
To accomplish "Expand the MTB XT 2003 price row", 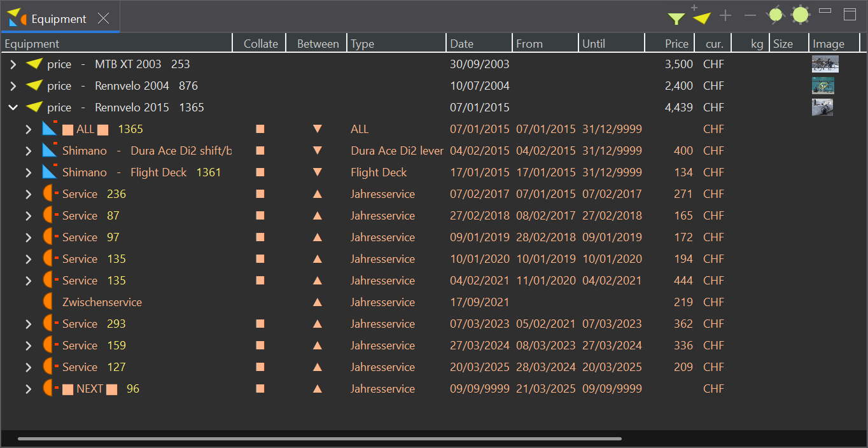I will [13, 64].
